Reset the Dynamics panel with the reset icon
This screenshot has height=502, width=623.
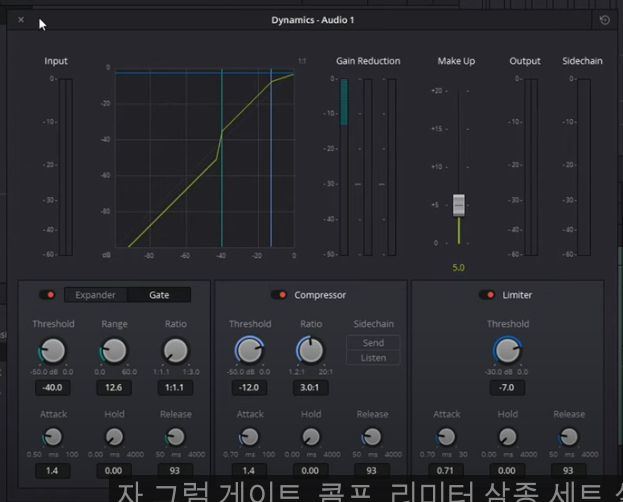coord(604,20)
